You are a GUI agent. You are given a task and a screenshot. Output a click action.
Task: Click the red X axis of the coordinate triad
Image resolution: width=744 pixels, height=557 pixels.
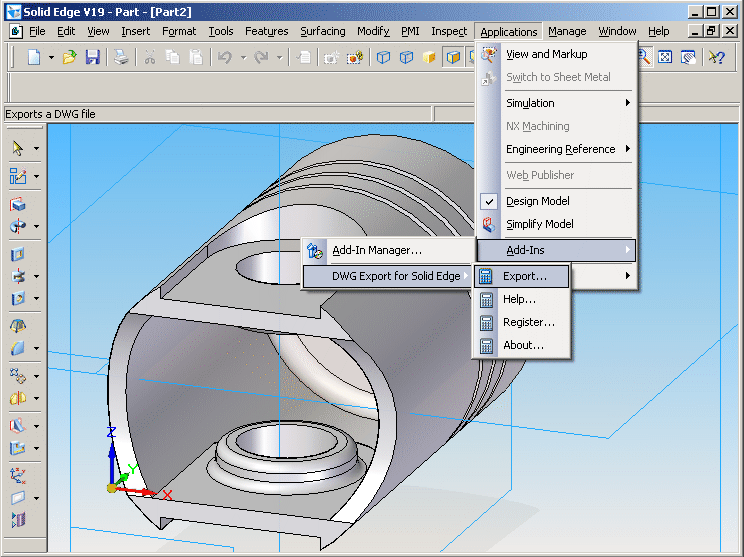click(x=140, y=491)
